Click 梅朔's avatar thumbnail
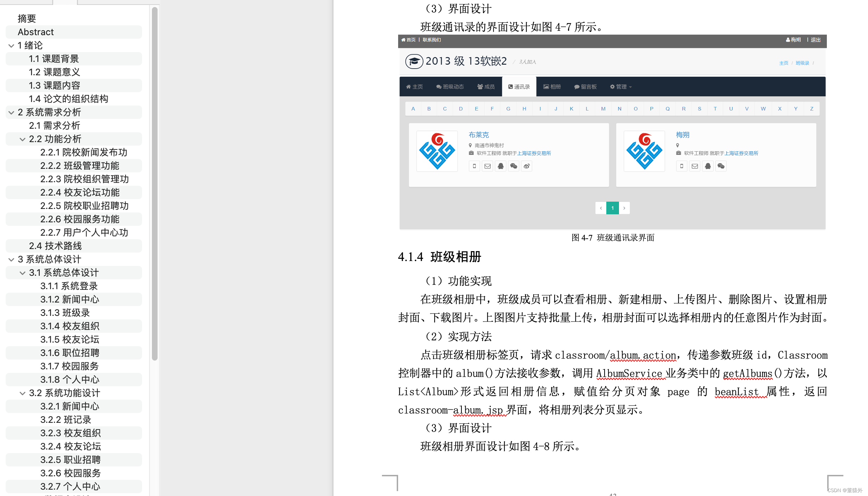This screenshot has width=868, height=496. click(644, 151)
